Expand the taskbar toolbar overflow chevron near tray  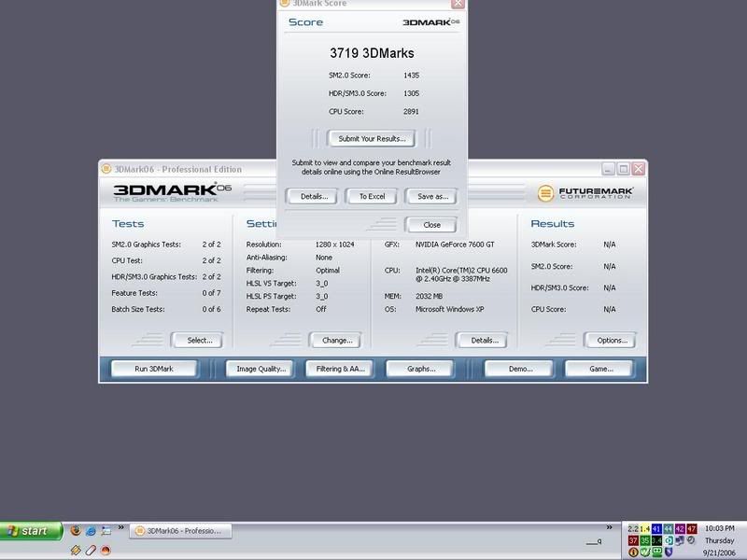click(609, 527)
